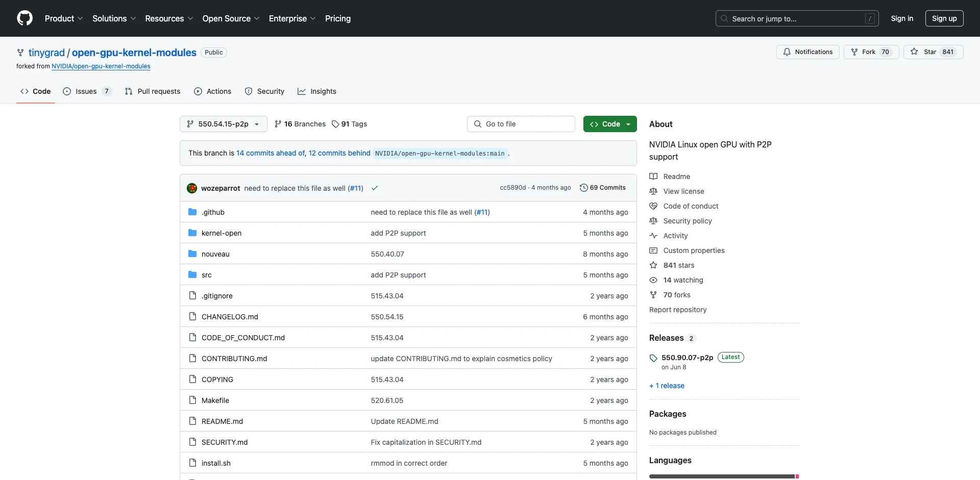Open the src folder icon
980x480 pixels.
[x=192, y=274]
